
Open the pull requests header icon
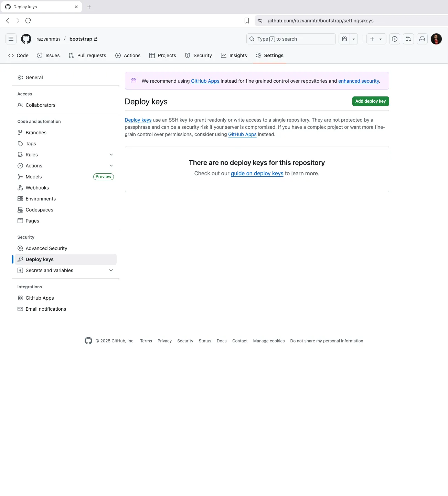tap(408, 39)
